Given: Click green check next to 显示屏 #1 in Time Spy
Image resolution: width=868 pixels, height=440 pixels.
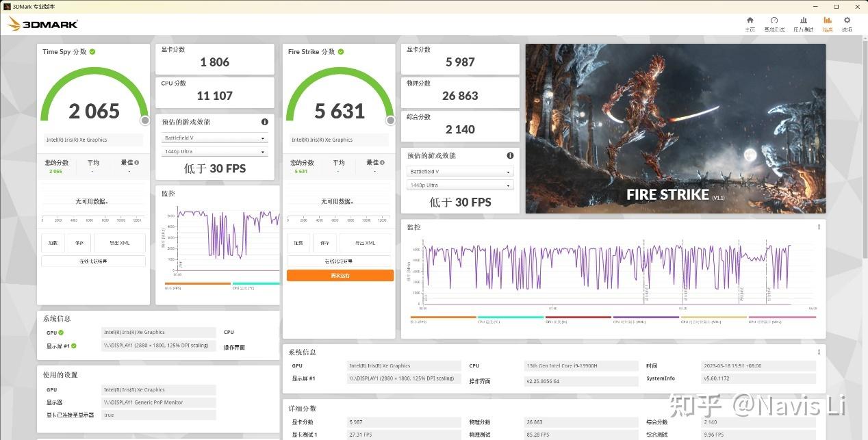Looking at the screenshot, I should pos(74,346).
